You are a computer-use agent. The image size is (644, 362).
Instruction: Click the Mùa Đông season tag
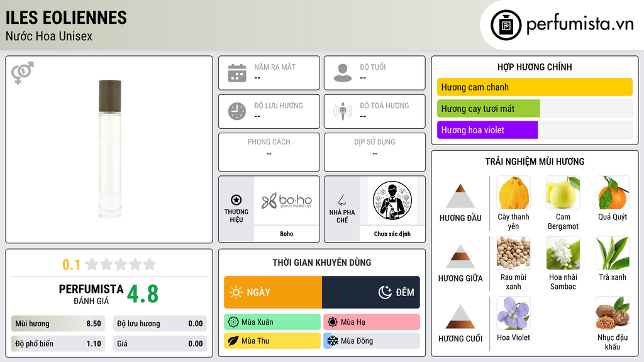click(372, 341)
